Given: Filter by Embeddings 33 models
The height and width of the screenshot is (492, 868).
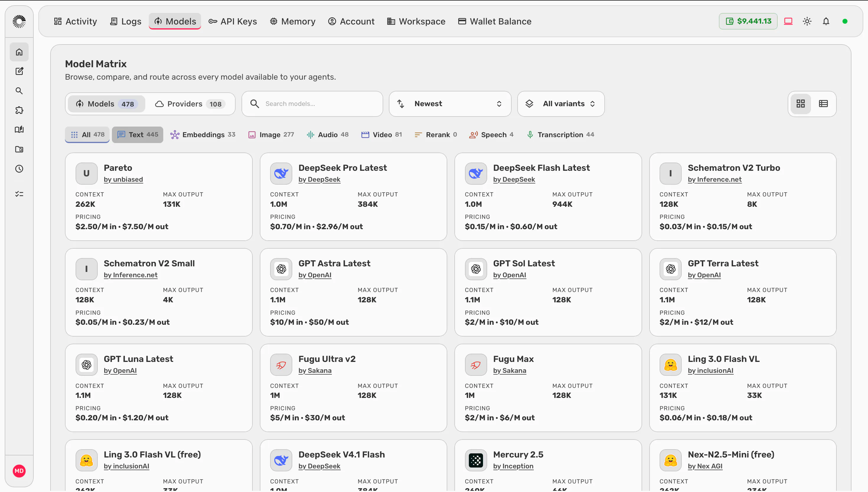Looking at the screenshot, I should (x=203, y=135).
